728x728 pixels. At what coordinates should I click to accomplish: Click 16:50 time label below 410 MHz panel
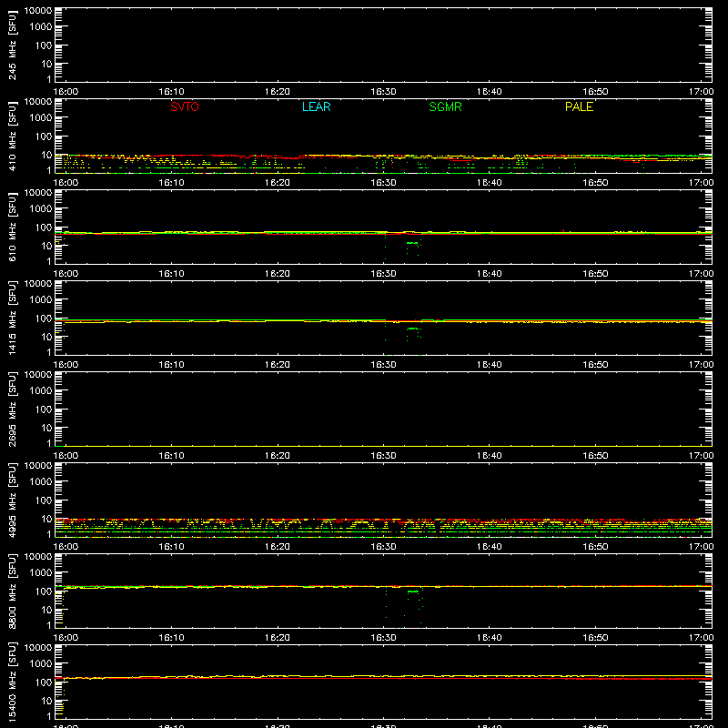click(595, 183)
